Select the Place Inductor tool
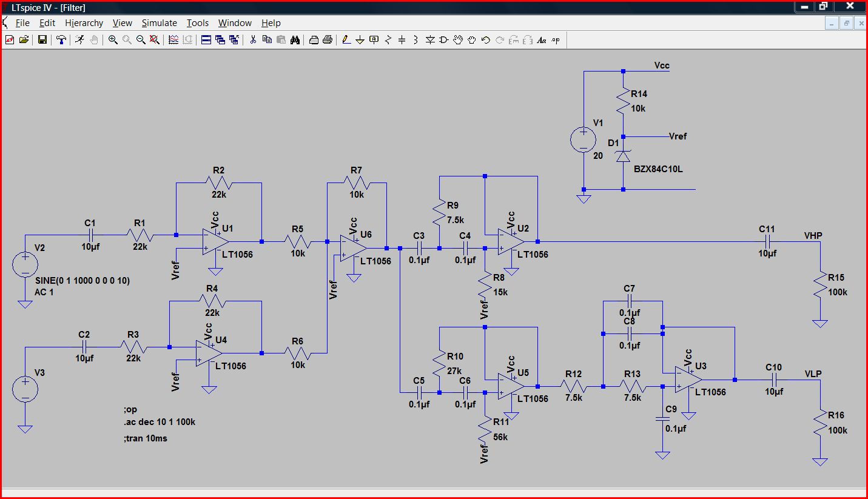The image size is (868, 499). click(415, 40)
